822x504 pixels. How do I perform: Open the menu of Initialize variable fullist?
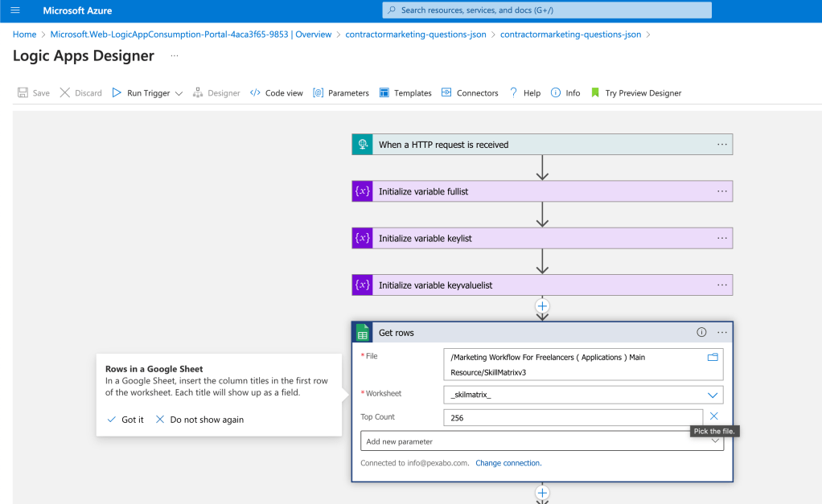tap(722, 191)
